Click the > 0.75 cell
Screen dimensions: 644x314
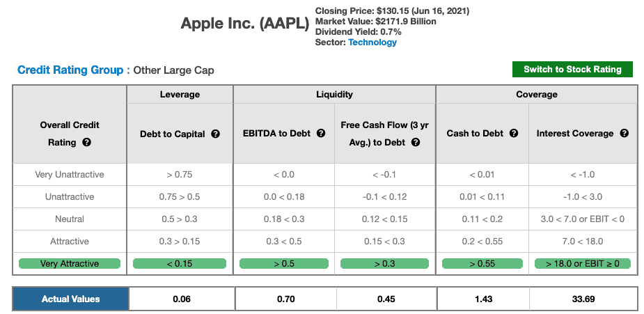(180, 175)
